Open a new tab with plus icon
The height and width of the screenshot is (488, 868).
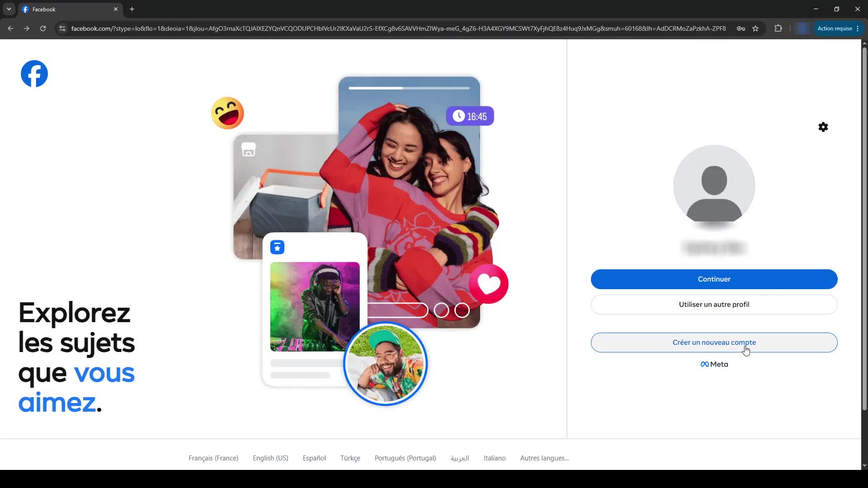tap(132, 9)
